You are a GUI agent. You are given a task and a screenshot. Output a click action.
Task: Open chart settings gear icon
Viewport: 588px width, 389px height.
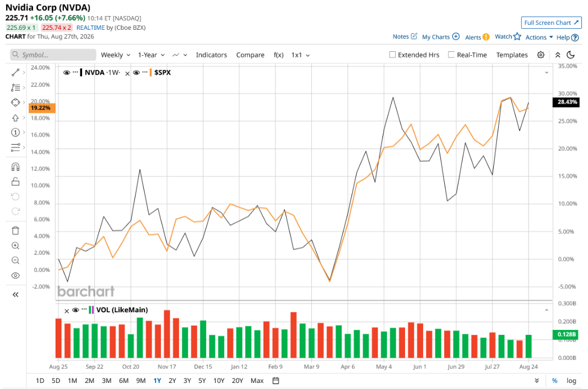[x=541, y=55]
